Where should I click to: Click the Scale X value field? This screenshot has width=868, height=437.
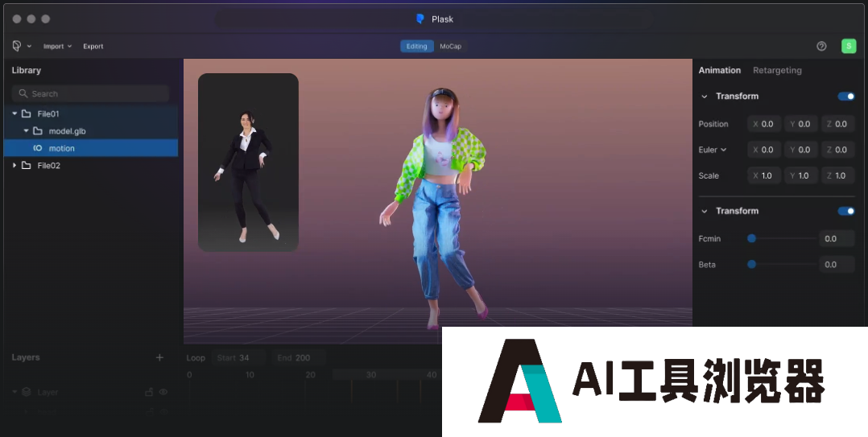click(x=764, y=176)
